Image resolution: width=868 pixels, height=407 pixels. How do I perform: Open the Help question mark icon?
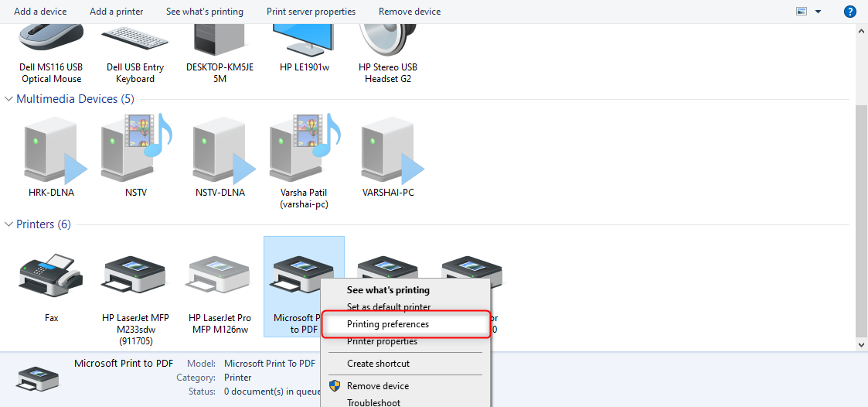[x=849, y=12]
